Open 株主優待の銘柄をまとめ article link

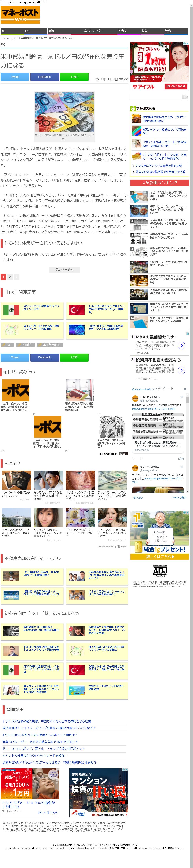click(x=164, y=119)
